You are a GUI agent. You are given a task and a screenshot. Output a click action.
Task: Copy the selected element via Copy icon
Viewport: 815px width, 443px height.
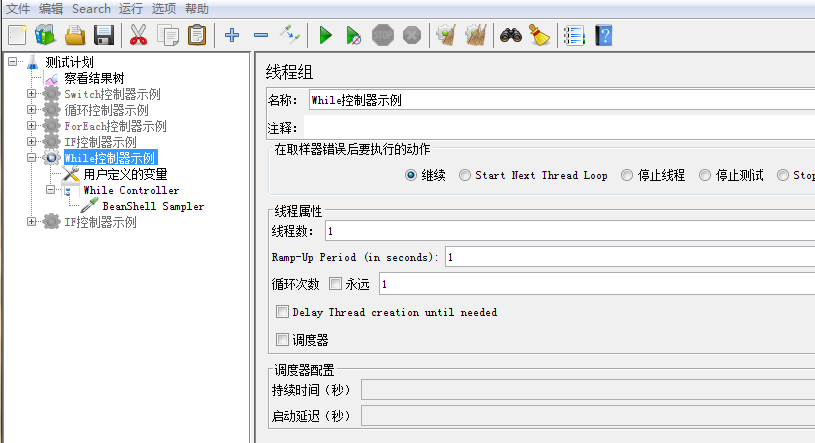[168, 35]
